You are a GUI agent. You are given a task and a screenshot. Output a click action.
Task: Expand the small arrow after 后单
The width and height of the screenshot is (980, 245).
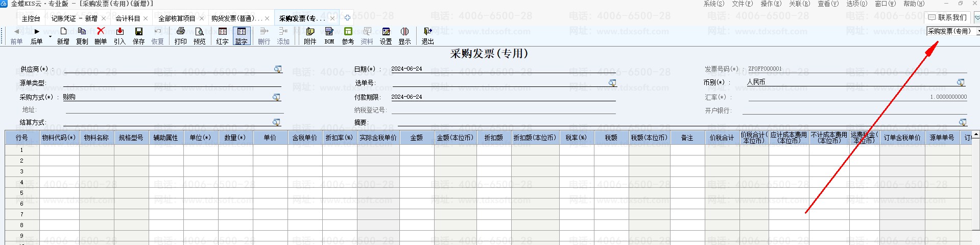click(x=50, y=37)
